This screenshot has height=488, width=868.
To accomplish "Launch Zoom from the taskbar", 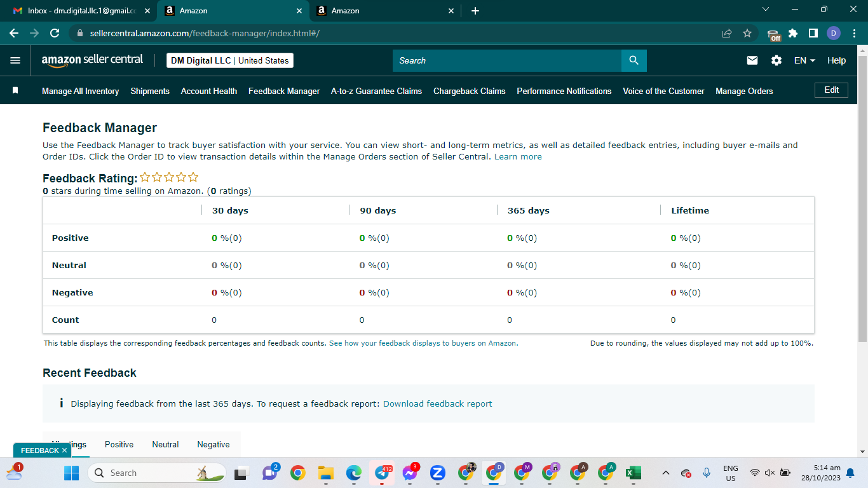I will point(437,473).
